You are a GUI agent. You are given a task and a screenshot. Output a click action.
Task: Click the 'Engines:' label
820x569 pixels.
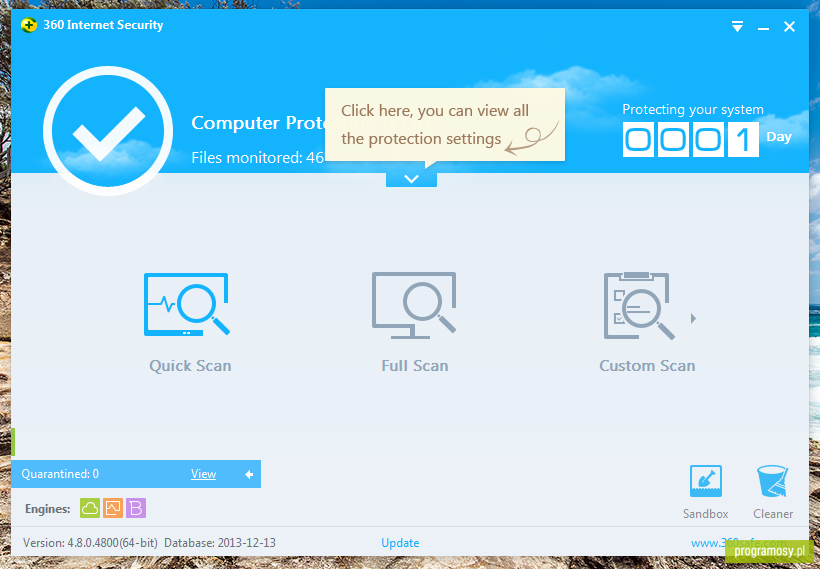48,509
